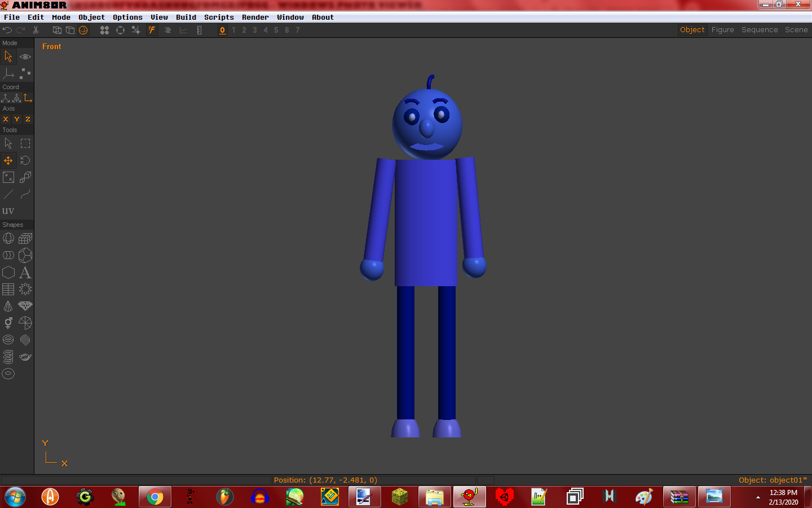Switch to flat shaded view icon
Image resolution: width=812 pixels, height=508 pixels.
tap(70, 30)
